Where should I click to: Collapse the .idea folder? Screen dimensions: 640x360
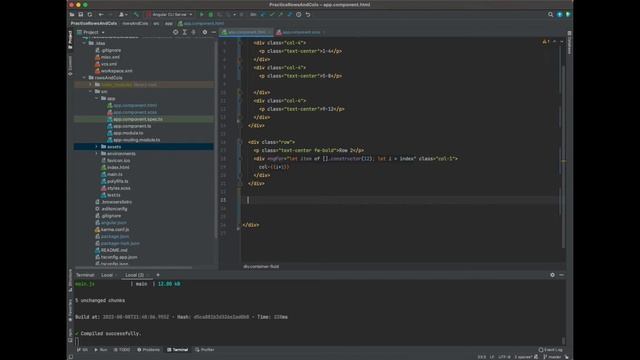(85, 43)
